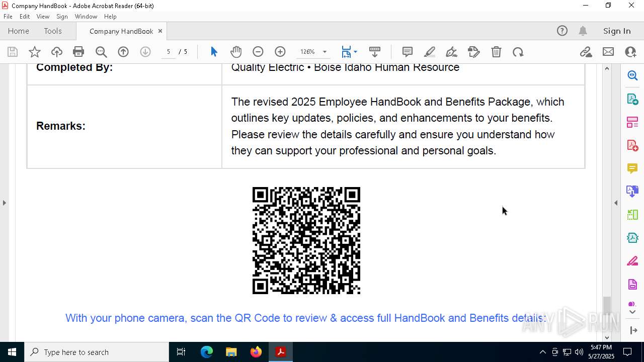This screenshot has height=362, width=644.
Task: Click the share with others icon
Action: [630, 52]
